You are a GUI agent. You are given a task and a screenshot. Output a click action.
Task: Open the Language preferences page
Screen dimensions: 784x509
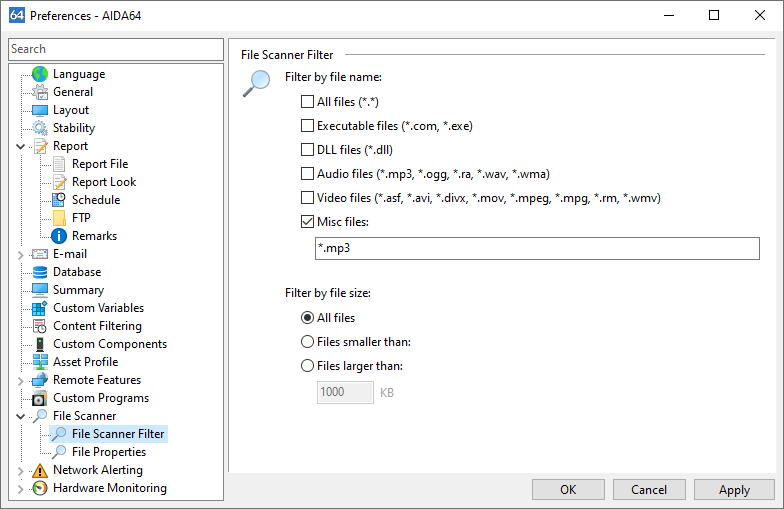(x=79, y=74)
